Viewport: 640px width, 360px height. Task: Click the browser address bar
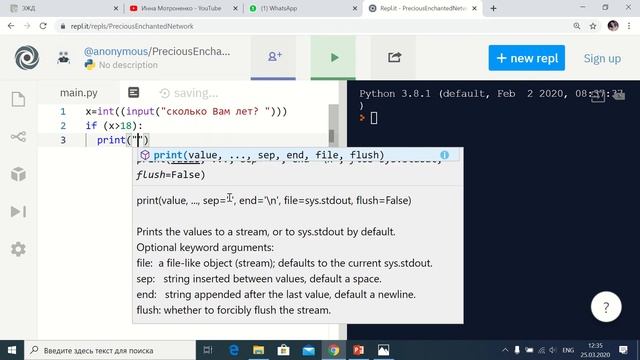point(314,26)
